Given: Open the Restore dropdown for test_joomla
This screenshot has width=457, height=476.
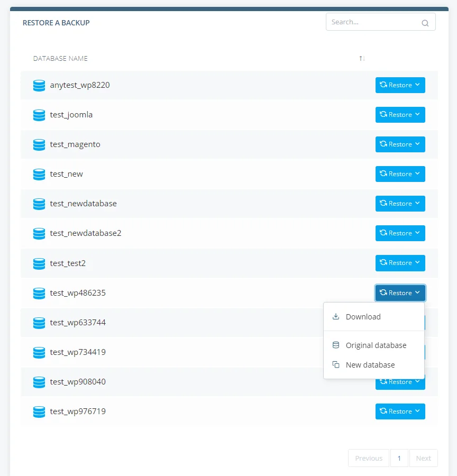Looking at the screenshot, I should point(400,115).
